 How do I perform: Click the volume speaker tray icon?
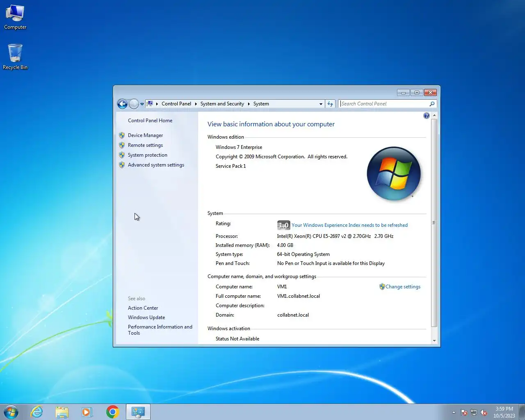[484, 413]
